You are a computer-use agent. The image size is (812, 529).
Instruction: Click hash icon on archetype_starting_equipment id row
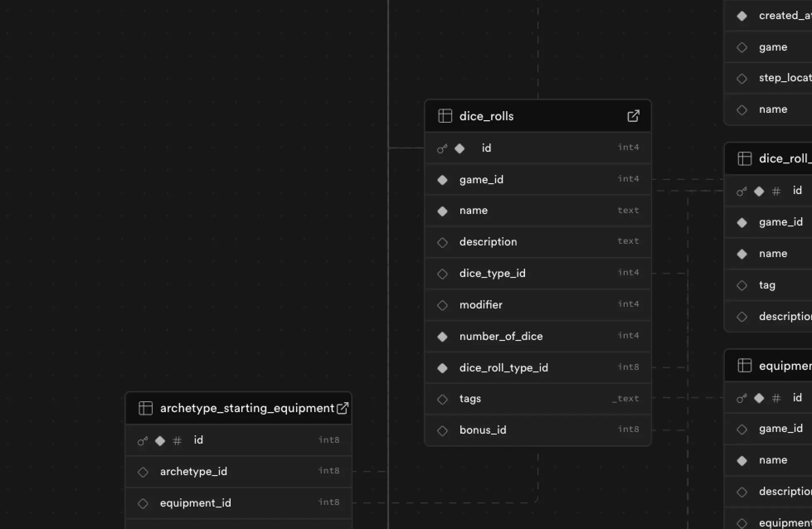(177, 441)
